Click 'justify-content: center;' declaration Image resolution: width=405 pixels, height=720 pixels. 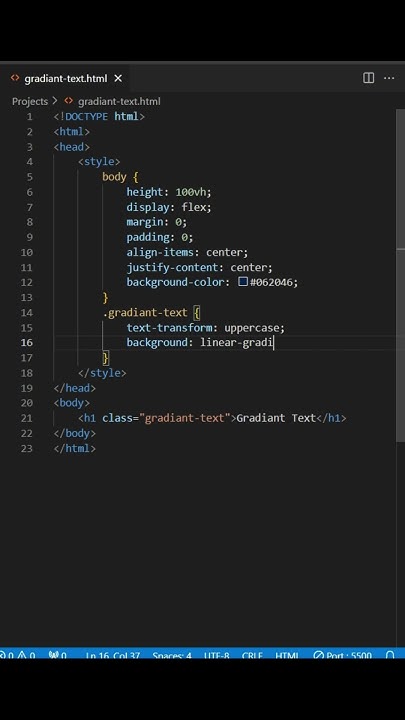(200, 267)
